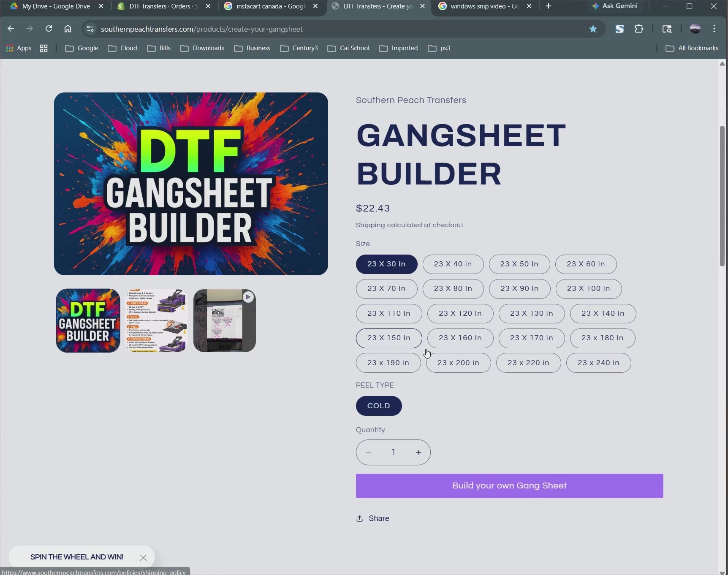Click Build your own Gang Sheet button

point(509,486)
